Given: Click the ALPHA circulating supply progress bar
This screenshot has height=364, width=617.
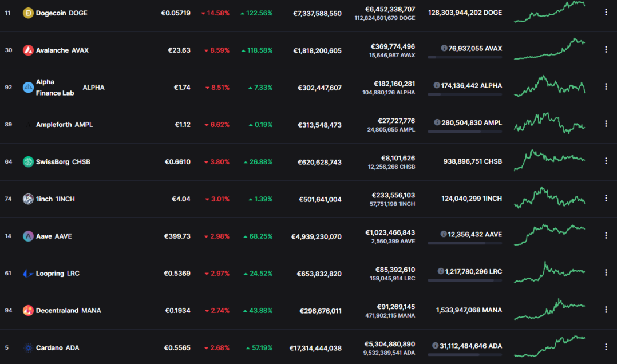Looking at the screenshot, I should [x=465, y=94].
